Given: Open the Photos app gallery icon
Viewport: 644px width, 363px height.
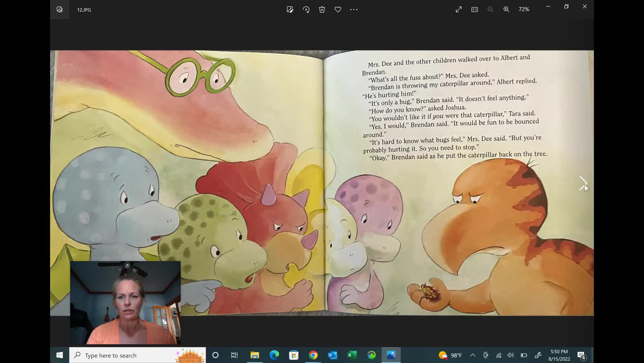Looking at the screenshot, I should [60, 10].
